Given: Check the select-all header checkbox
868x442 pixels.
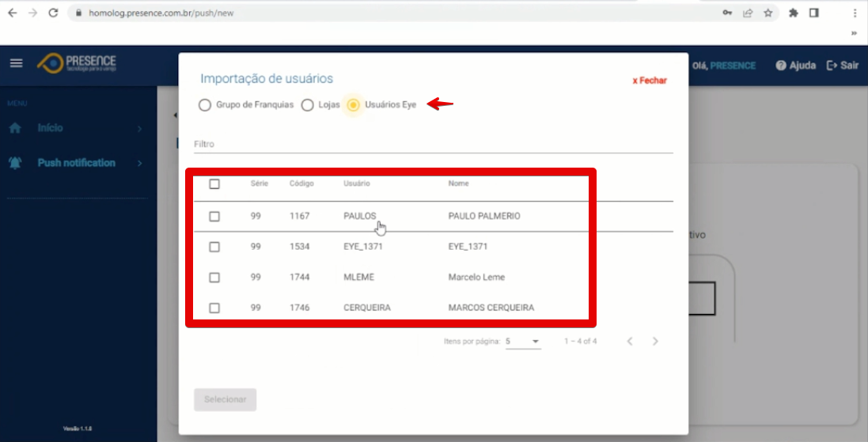Looking at the screenshot, I should 214,183.
